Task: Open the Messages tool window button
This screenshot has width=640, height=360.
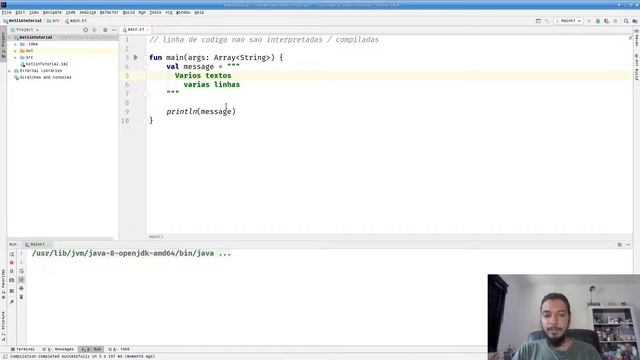Action: [58, 349]
